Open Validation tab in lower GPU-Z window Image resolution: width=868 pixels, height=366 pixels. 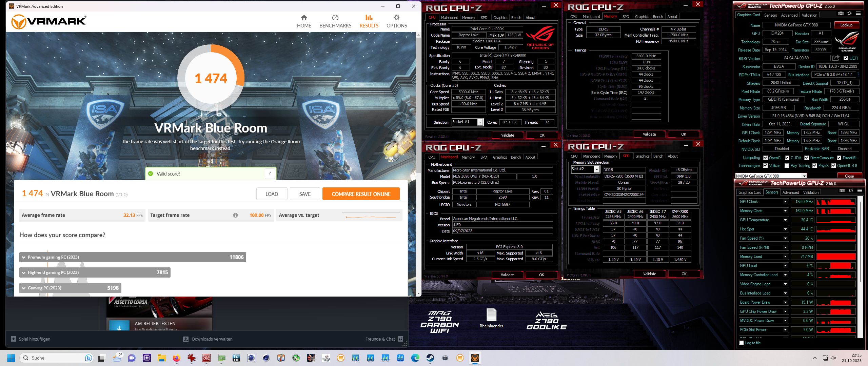tap(811, 192)
